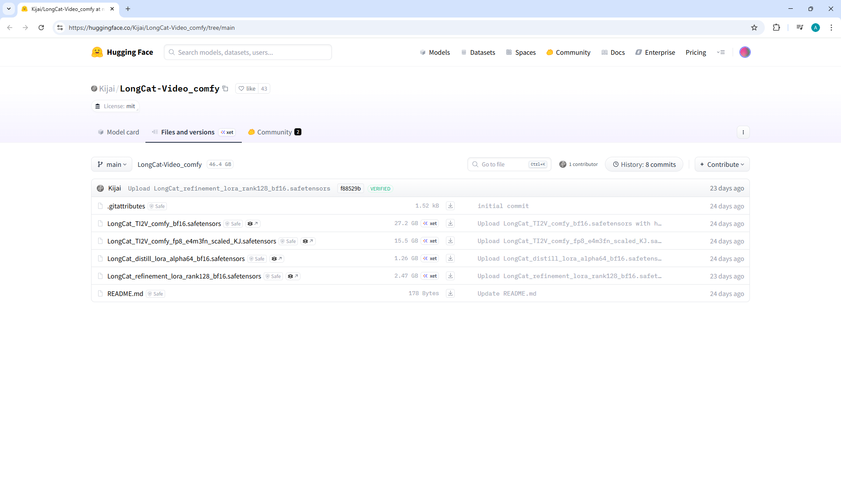Click download icon for README.md
841x504 pixels.
click(450, 293)
